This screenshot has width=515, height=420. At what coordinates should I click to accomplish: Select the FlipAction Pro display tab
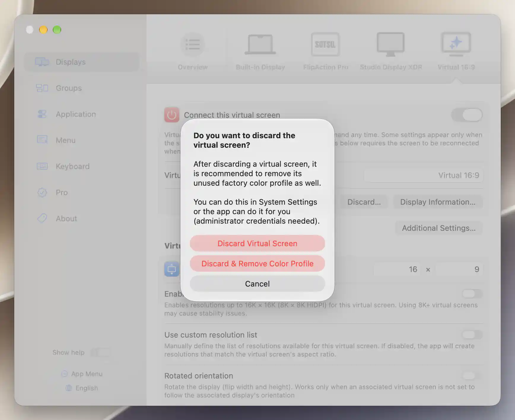tap(325, 51)
